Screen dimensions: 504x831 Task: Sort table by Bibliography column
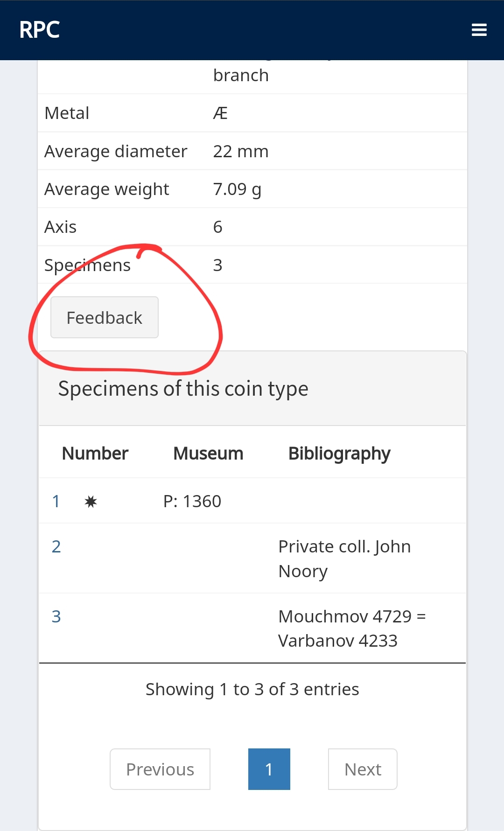(x=339, y=454)
